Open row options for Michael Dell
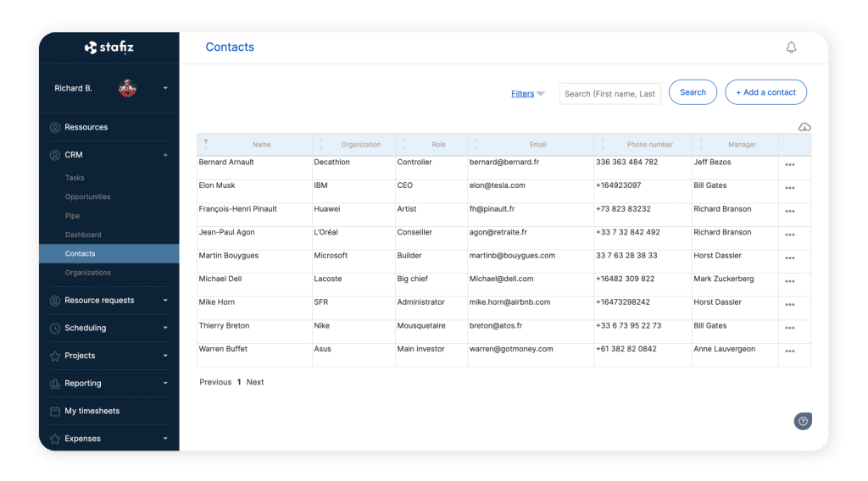This screenshot has height=481, width=868. [790, 281]
